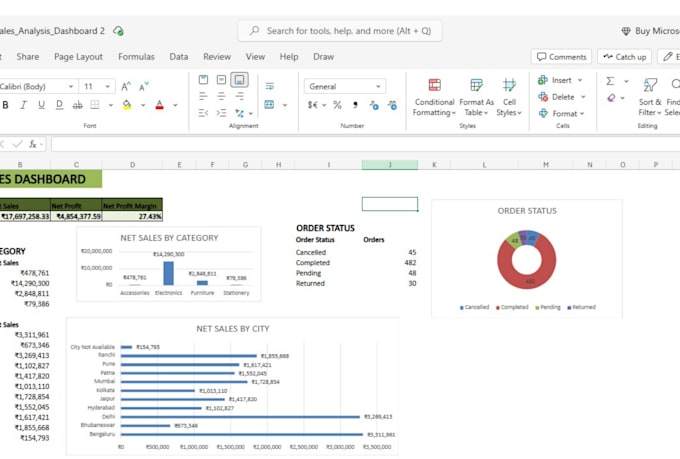Open AutoSum dropdown arrow

(626, 81)
